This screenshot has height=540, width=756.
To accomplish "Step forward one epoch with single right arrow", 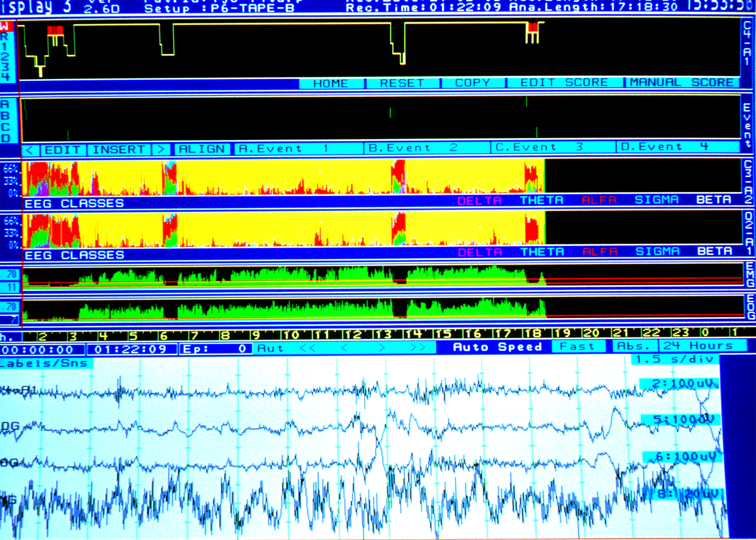I will tap(381, 348).
